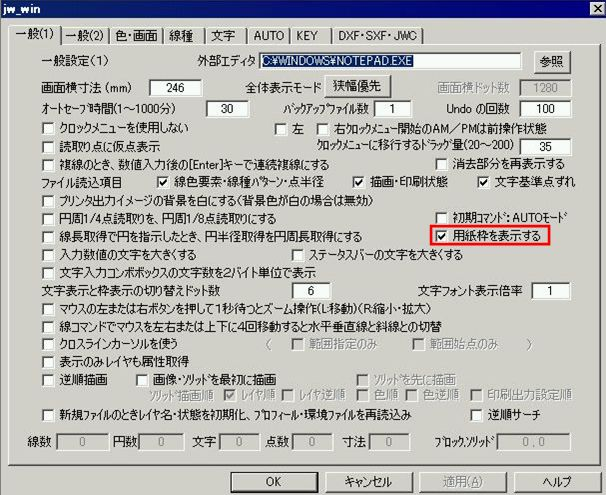This screenshot has width=606, height=495.
Task: Confirm settings with the OK button
Action: click(272, 480)
